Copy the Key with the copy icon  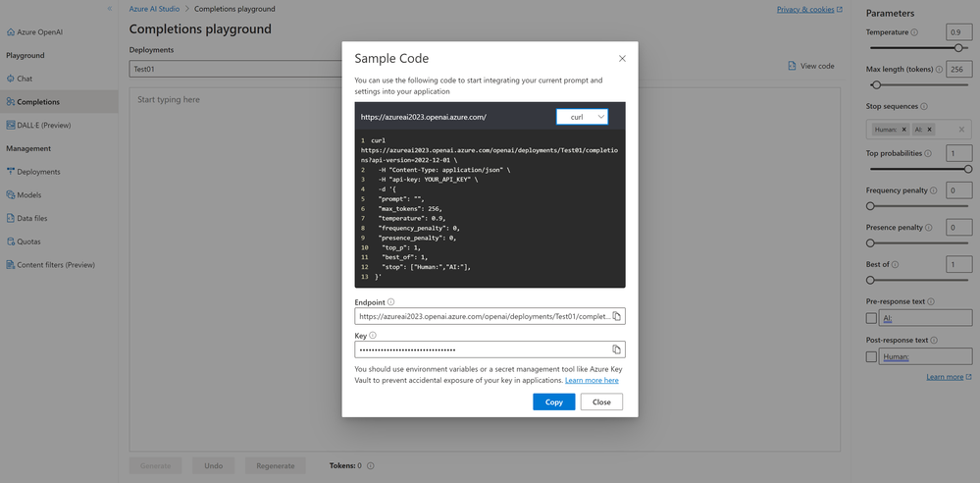point(616,349)
